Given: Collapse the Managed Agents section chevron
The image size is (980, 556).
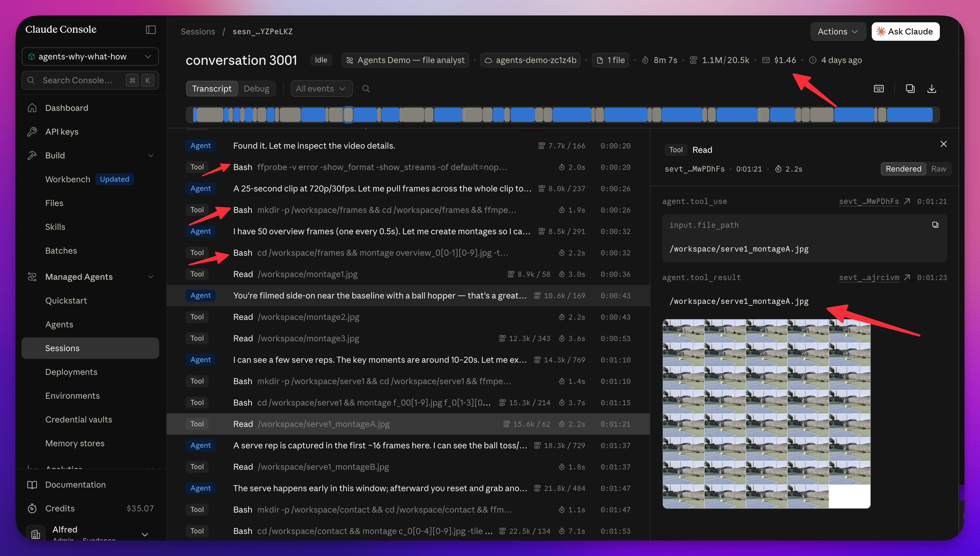Looking at the screenshot, I should point(151,277).
